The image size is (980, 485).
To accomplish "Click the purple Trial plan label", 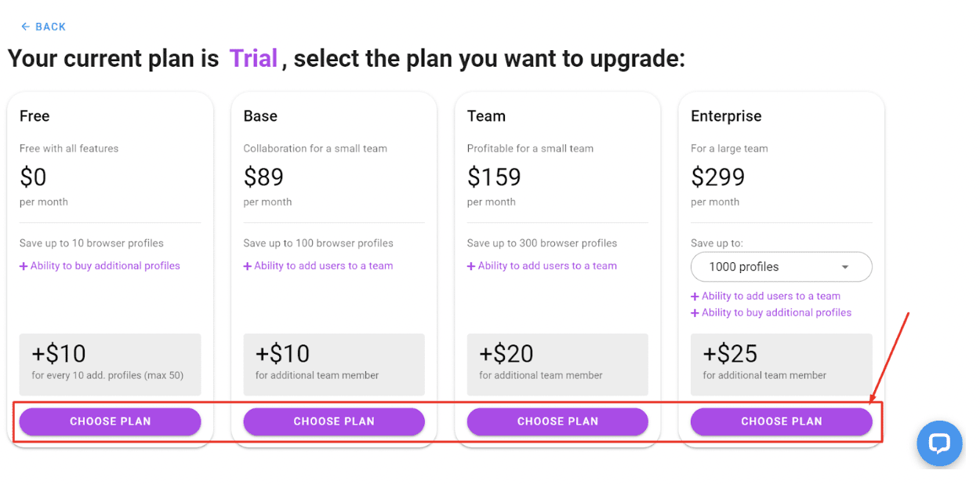I will coord(253,58).
